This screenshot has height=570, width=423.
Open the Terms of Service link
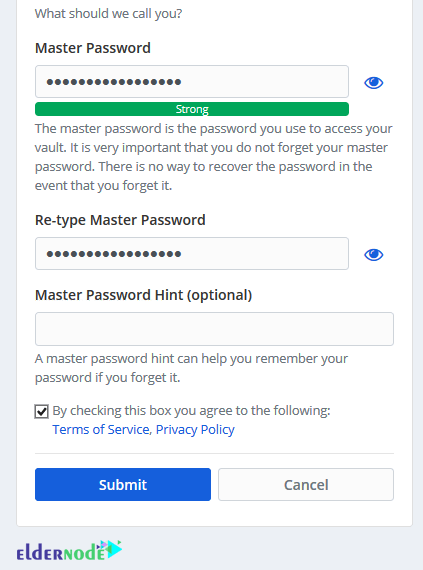pos(101,430)
